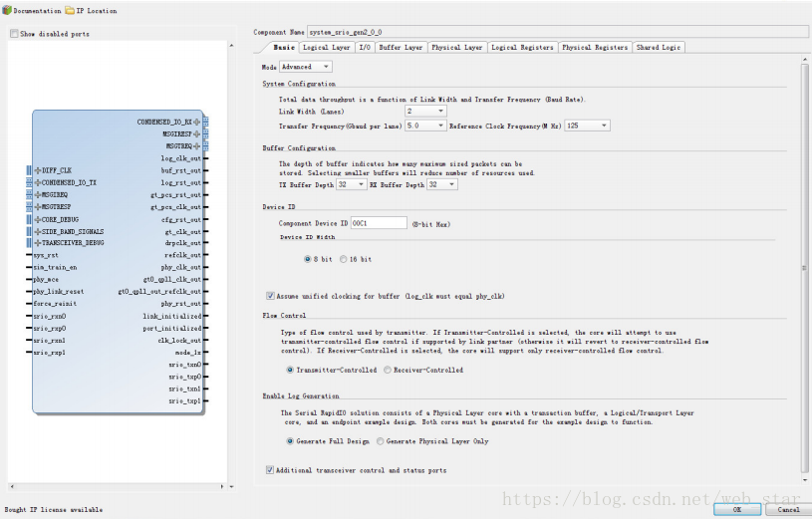The width and height of the screenshot is (812, 519).
Task: Open the IP Location folder icon
Action: point(70,10)
